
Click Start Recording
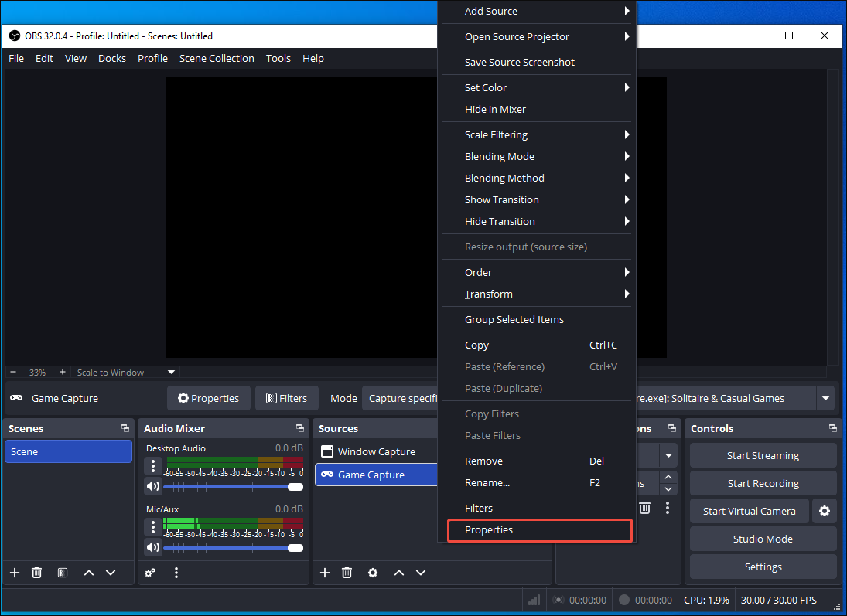(762, 483)
